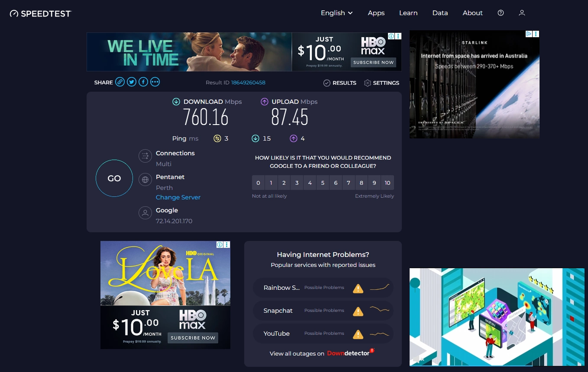Open Snapchat outage row
The image size is (588, 372).
323,311
